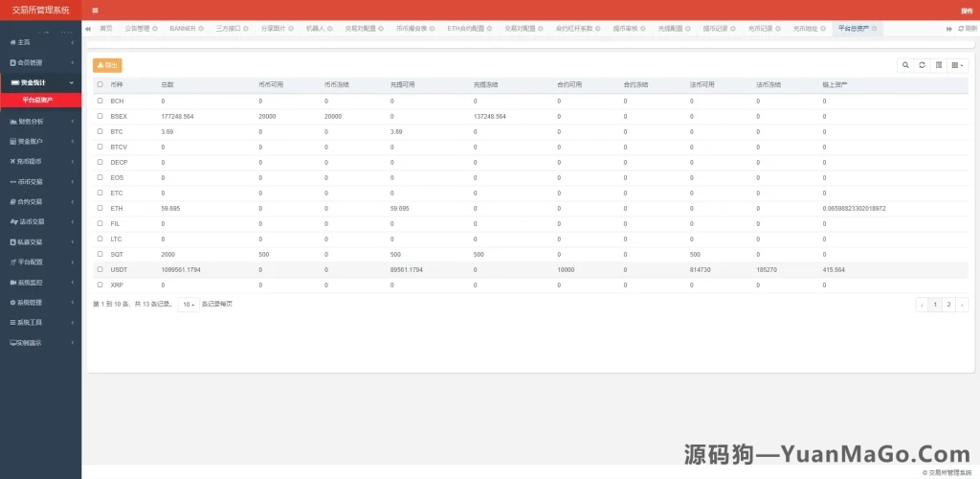The image size is (980, 479).
Task: Check the BTC row checkbox
Action: 100,131
